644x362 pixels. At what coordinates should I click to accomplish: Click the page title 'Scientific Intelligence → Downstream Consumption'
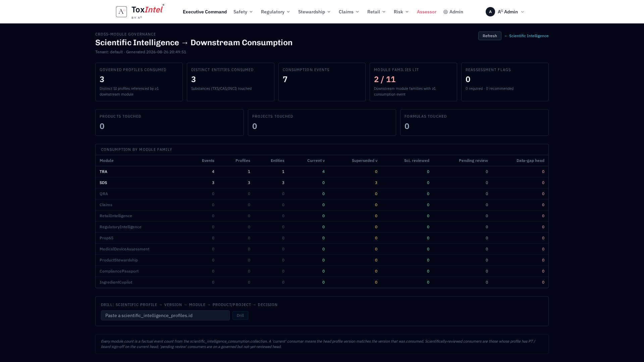click(194, 43)
